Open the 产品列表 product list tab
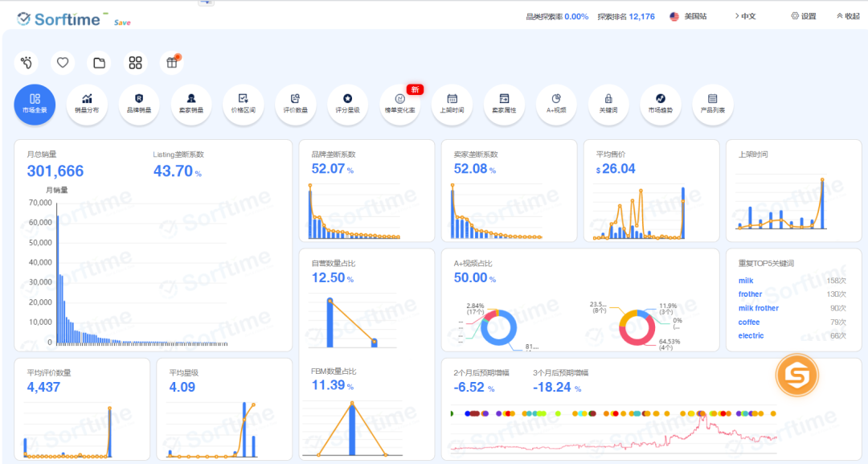Image resolution: width=868 pixels, height=464 pixels. click(712, 104)
